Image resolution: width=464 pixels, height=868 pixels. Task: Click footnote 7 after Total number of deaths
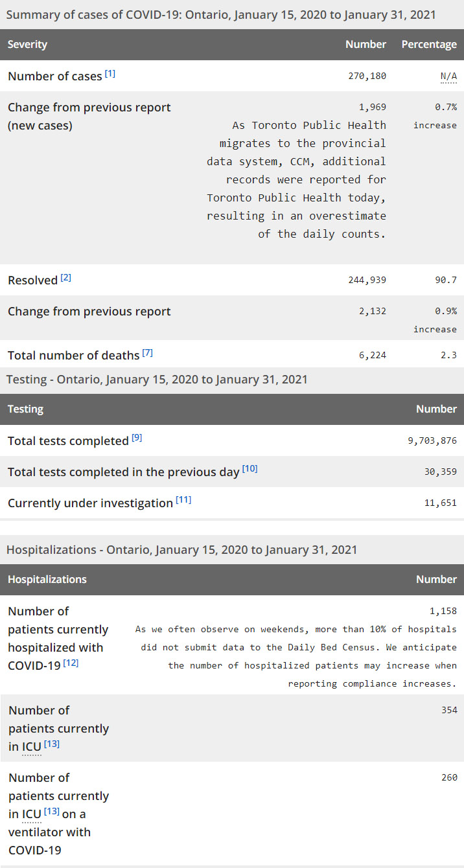pyautogui.click(x=148, y=353)
